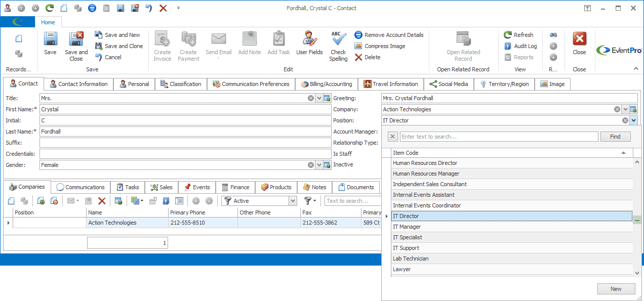Expand the Gender dropdown
This screenshot has height=301, width=644.
point(319,165)
